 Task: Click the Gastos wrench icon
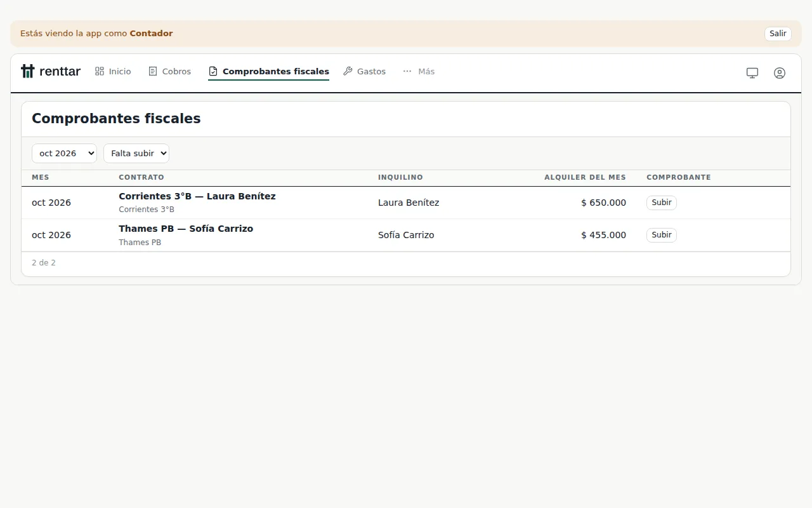(x=348, y=71)
